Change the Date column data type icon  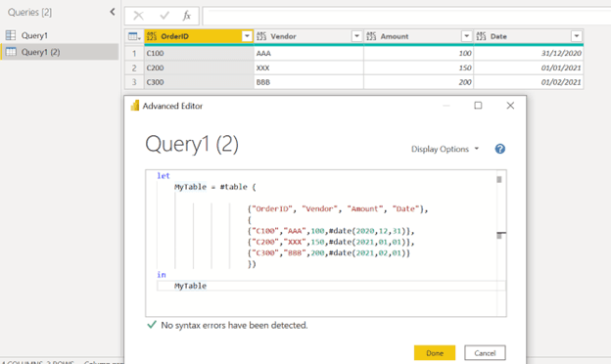point(481,36)
